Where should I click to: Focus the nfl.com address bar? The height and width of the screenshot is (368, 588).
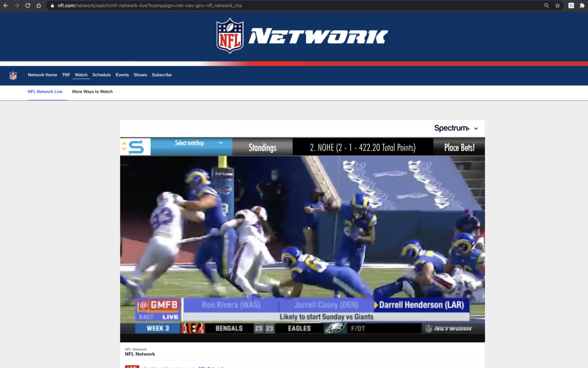[x=294, y=6]
